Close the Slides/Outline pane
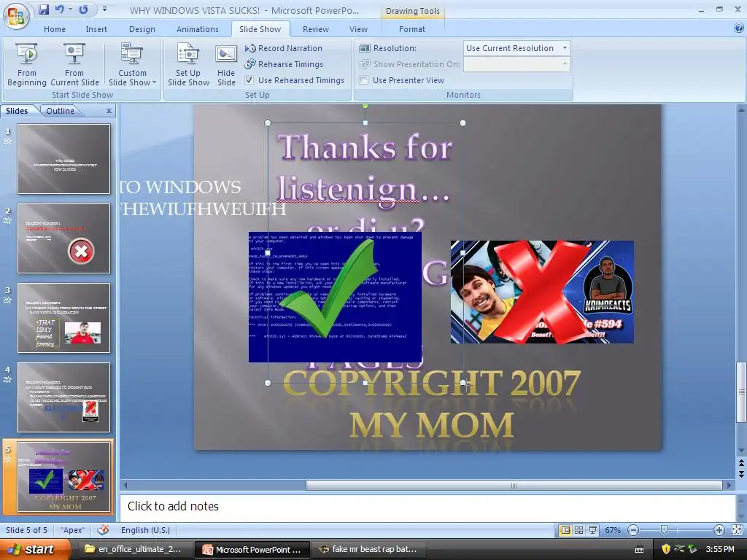 (x=109, y=111)
